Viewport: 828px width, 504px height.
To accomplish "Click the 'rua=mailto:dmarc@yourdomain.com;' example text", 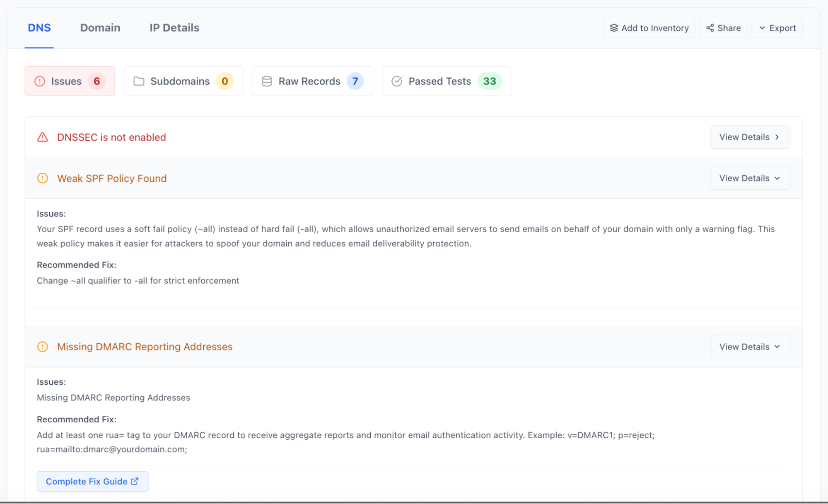I will point(112,449).
